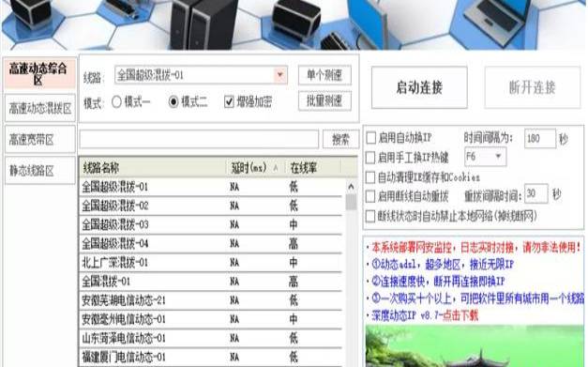Select row 福建厦门电信动态-01
The width and height of the screenshot is (588, 367).
[x=211, y=357]
